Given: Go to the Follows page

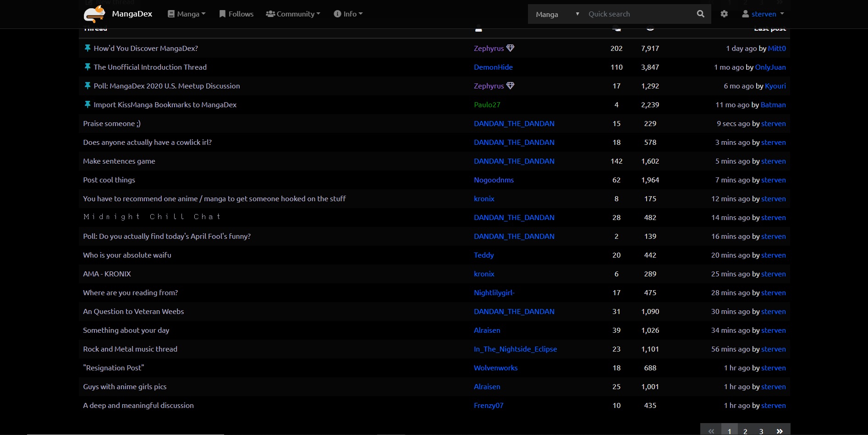Looking at the screenshot, I should click(x=236, y=14).
